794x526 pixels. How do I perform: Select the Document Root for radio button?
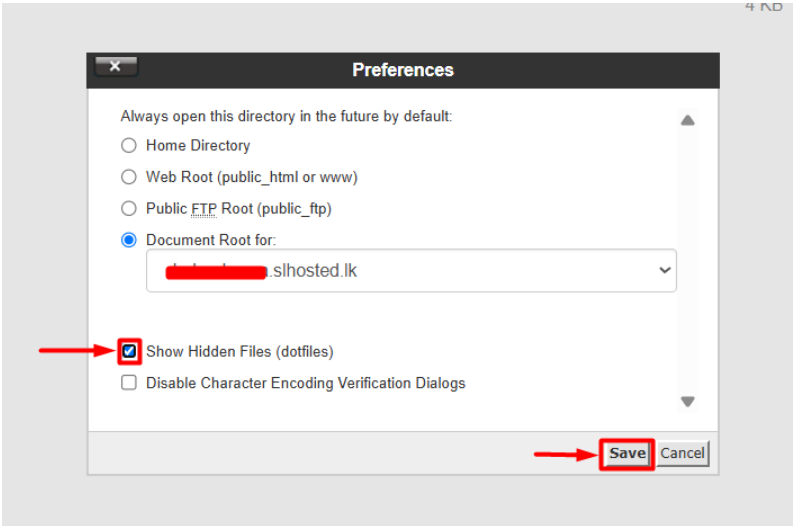128,240
